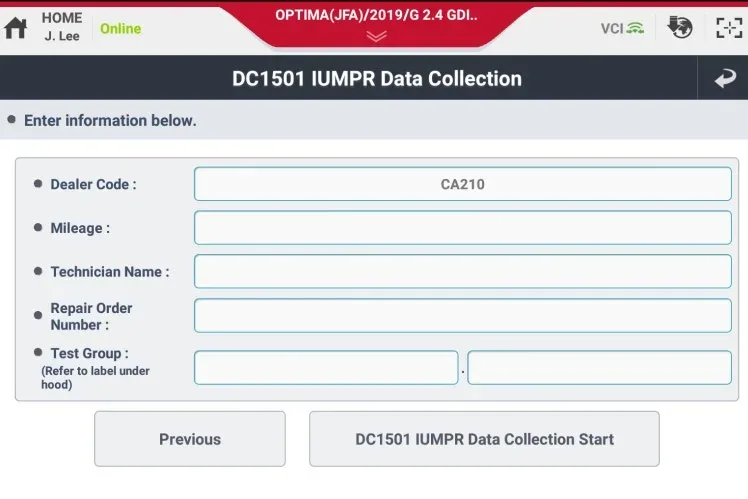Go to the home screen via house icon

(x=16, y=28)
